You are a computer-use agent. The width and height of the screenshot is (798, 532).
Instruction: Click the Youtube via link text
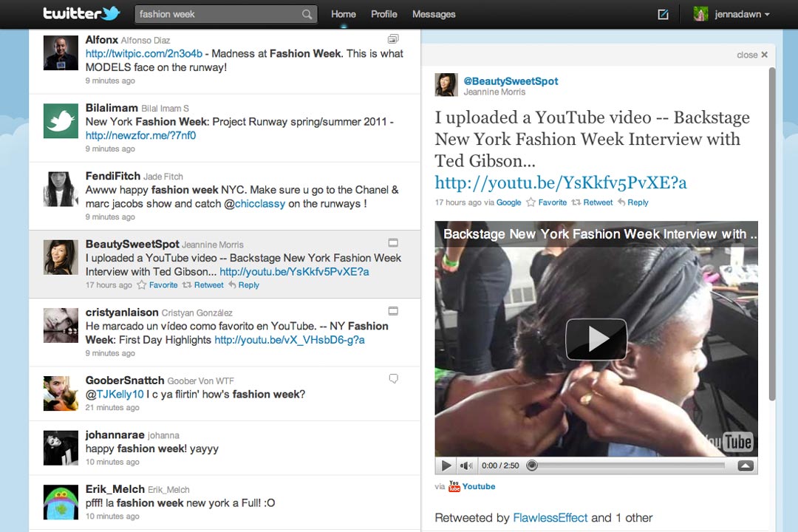478,486
